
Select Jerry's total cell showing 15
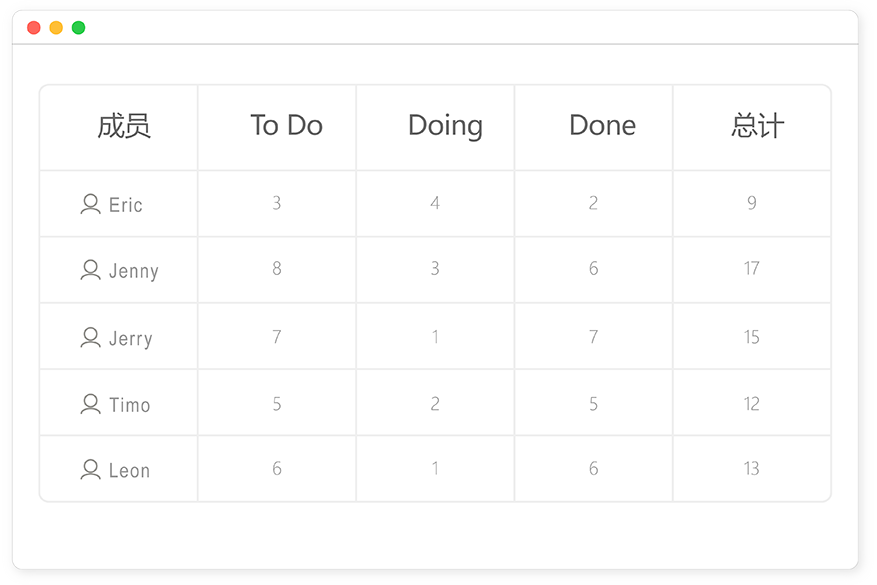[x=752, y=336]
